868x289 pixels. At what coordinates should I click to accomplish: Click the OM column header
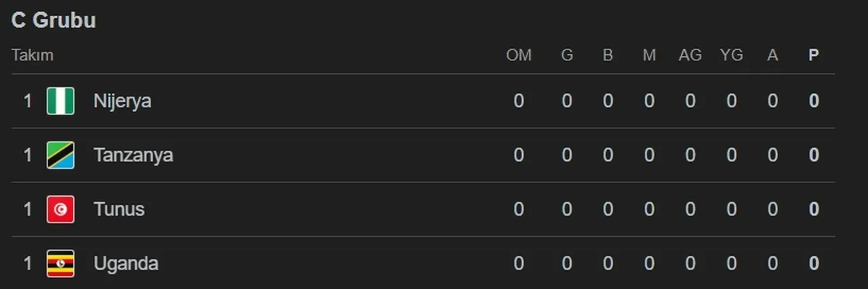(519, 56)
